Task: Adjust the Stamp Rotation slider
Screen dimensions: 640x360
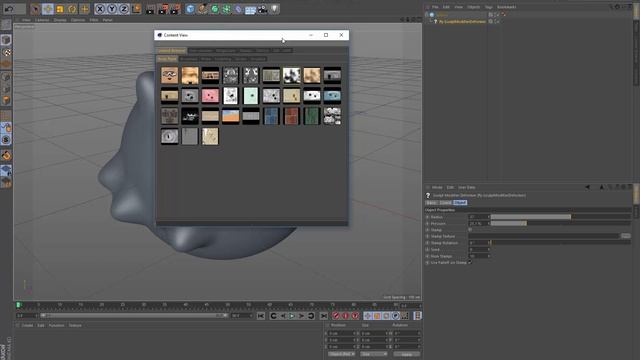Action: point(560,243)
